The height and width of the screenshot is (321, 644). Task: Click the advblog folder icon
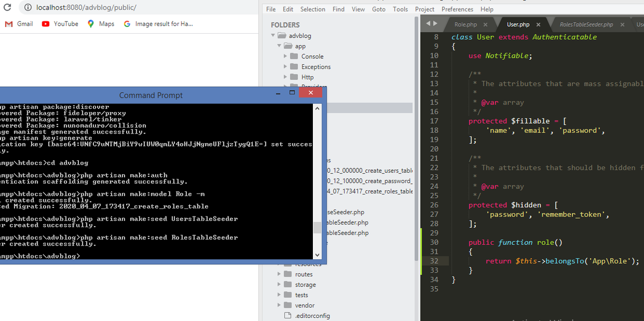pos(281,36)
